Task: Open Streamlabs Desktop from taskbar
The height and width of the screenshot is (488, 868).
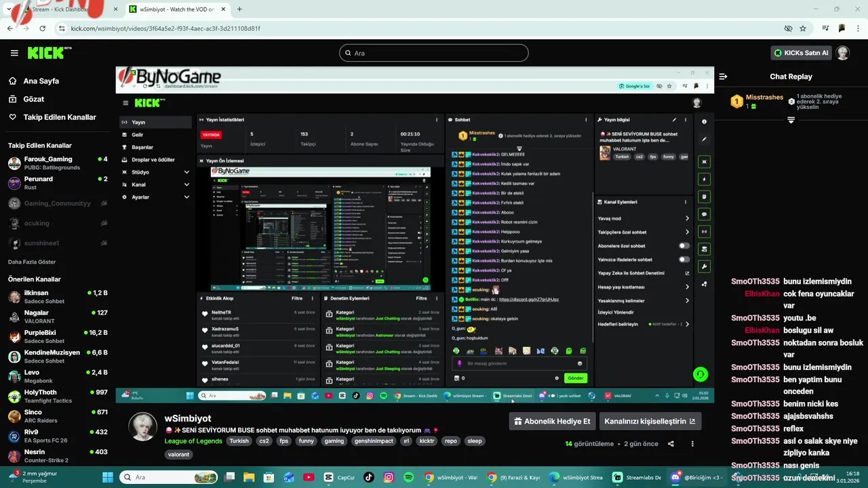Action: 637,477
